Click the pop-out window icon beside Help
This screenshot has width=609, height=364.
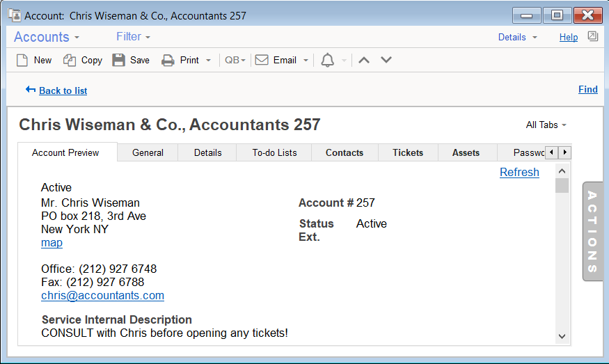[592, 36]
